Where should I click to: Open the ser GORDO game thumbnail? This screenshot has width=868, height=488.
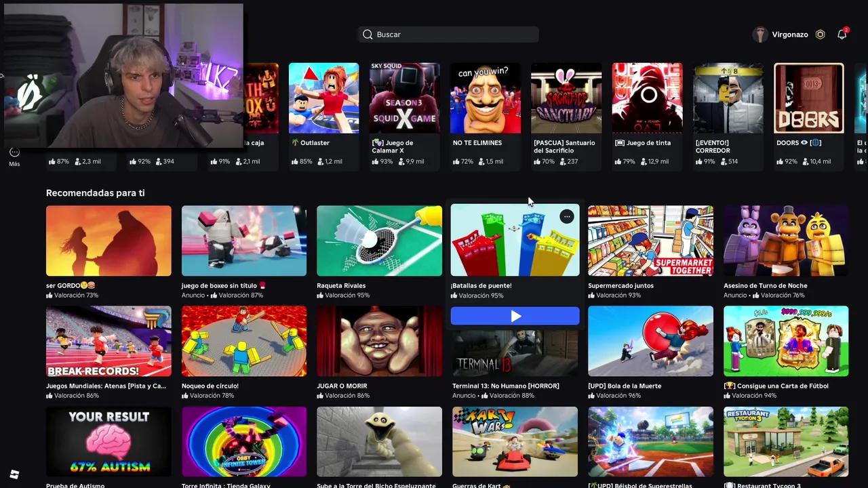click(108, 241)
